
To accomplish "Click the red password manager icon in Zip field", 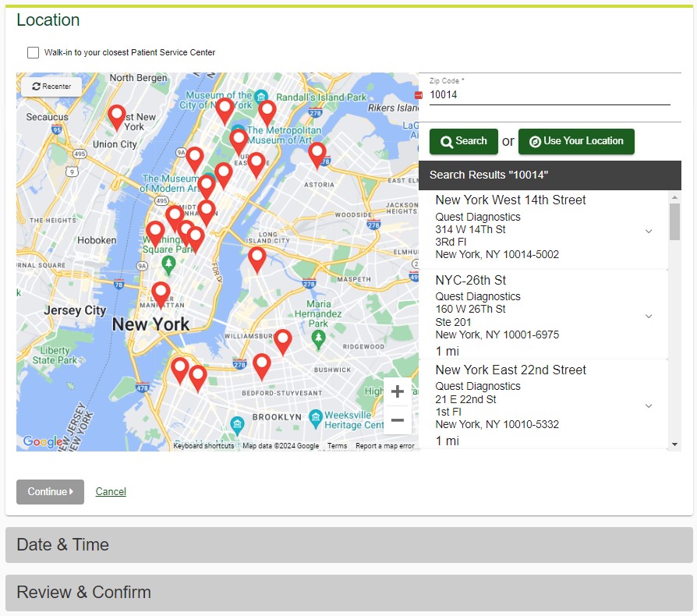I will (419, 95).
